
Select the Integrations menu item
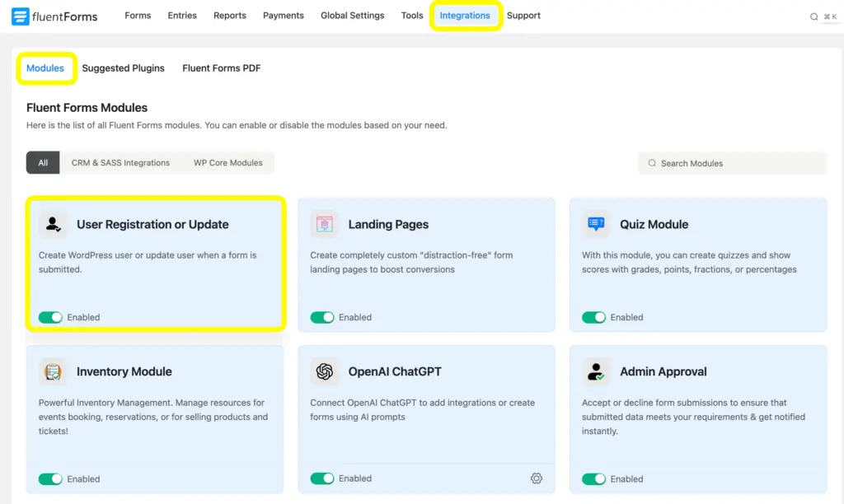pos(465,16)
